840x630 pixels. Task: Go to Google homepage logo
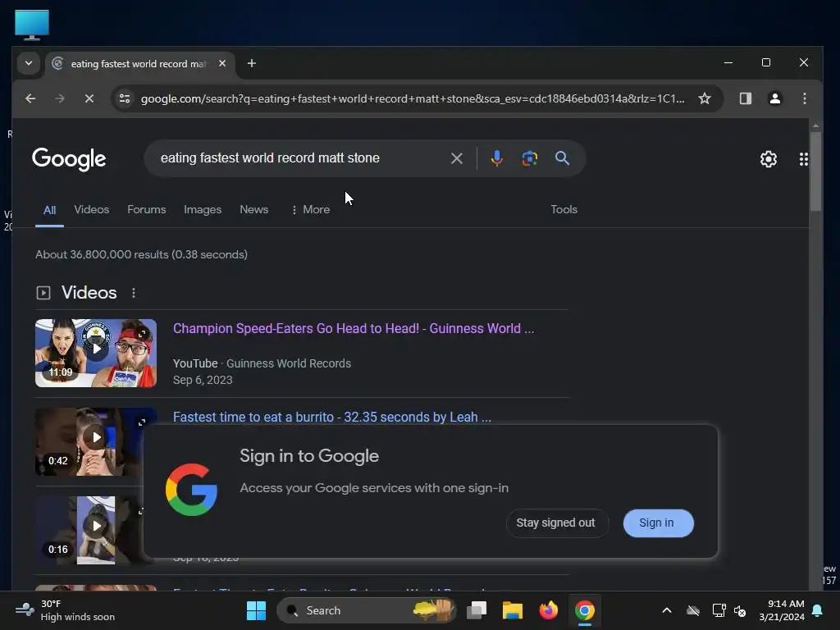point(69,158)
